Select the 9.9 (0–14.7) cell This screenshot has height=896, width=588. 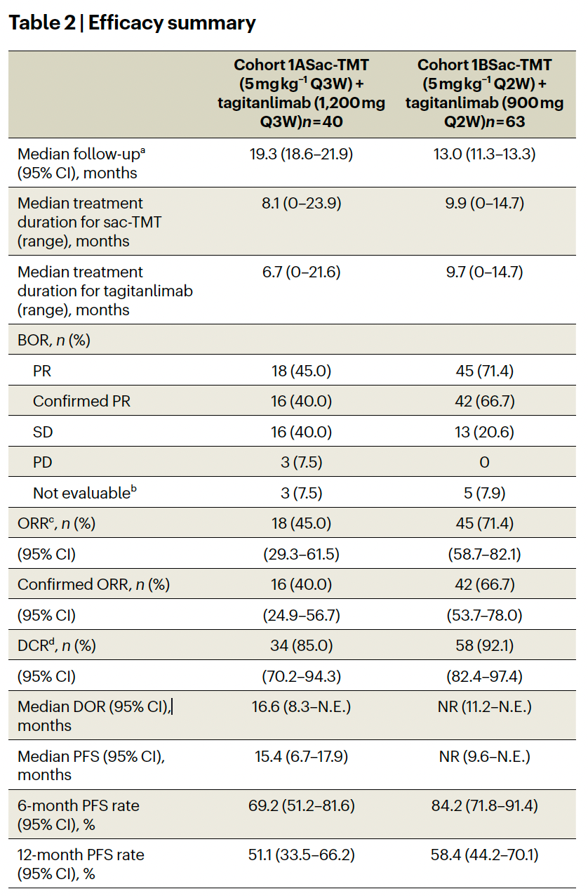(484, 204)
